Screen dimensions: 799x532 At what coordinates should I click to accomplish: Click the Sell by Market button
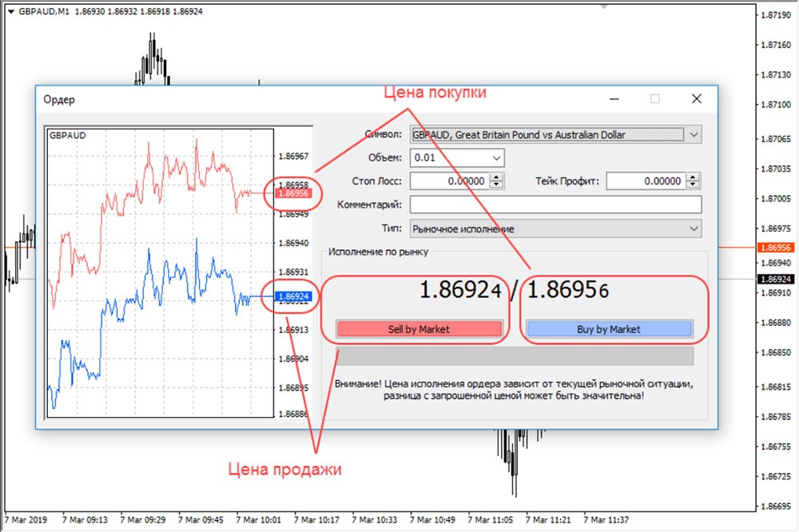coord(419,329)
